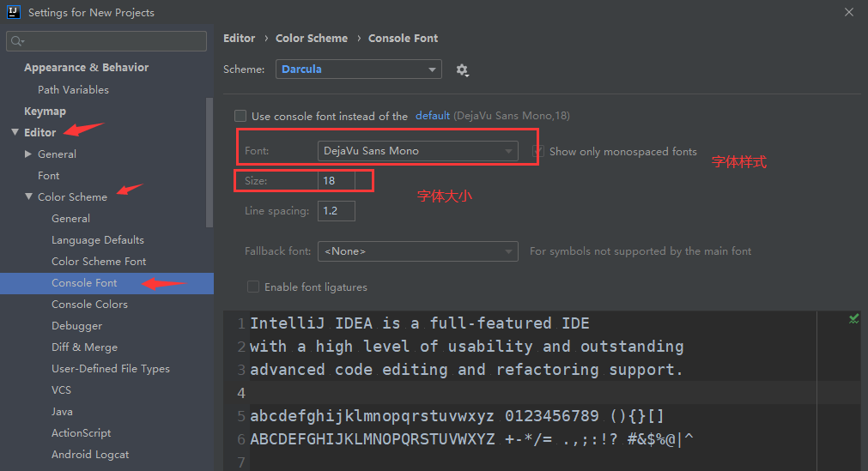Select Java item in Color Scheme
Viewport: 868px width, 471px height.
[x=62, y=412]
